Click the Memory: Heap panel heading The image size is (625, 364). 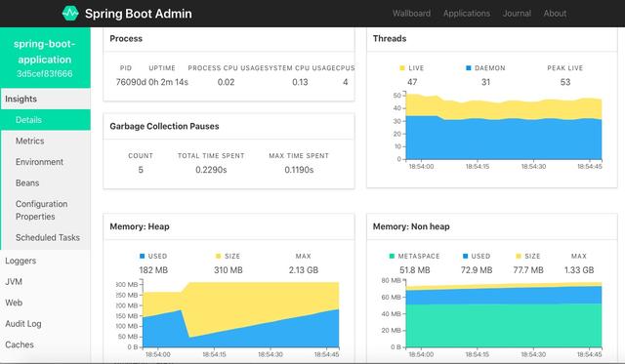[x=140, y=226]
